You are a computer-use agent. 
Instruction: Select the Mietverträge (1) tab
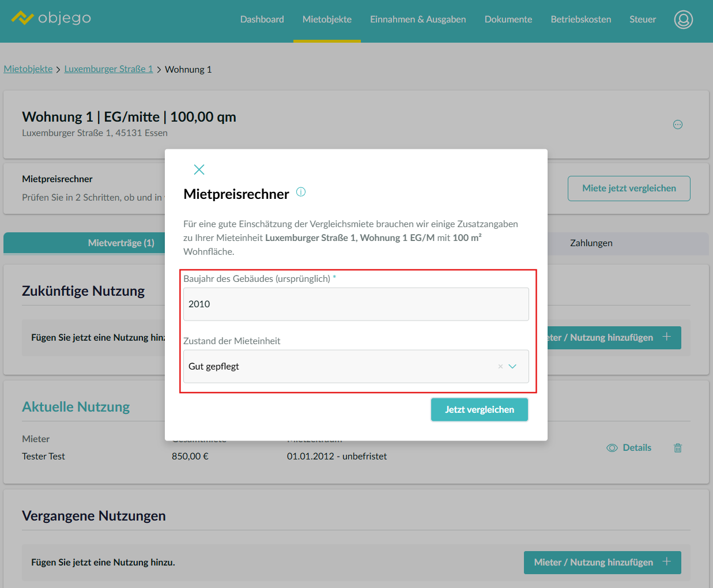click(121, 243)
